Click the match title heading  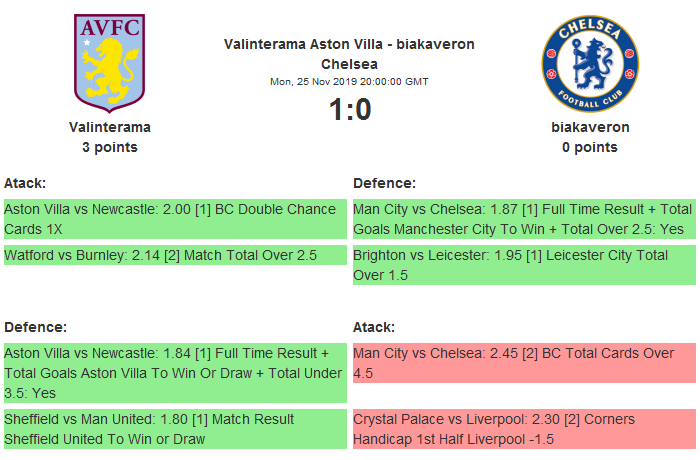tap(349, 54)
